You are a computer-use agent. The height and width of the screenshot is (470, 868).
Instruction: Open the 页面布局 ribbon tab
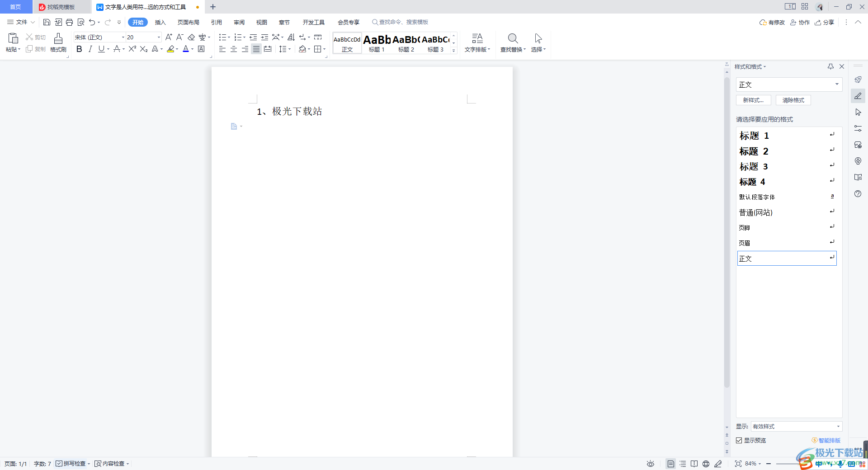tap(188, 22)
